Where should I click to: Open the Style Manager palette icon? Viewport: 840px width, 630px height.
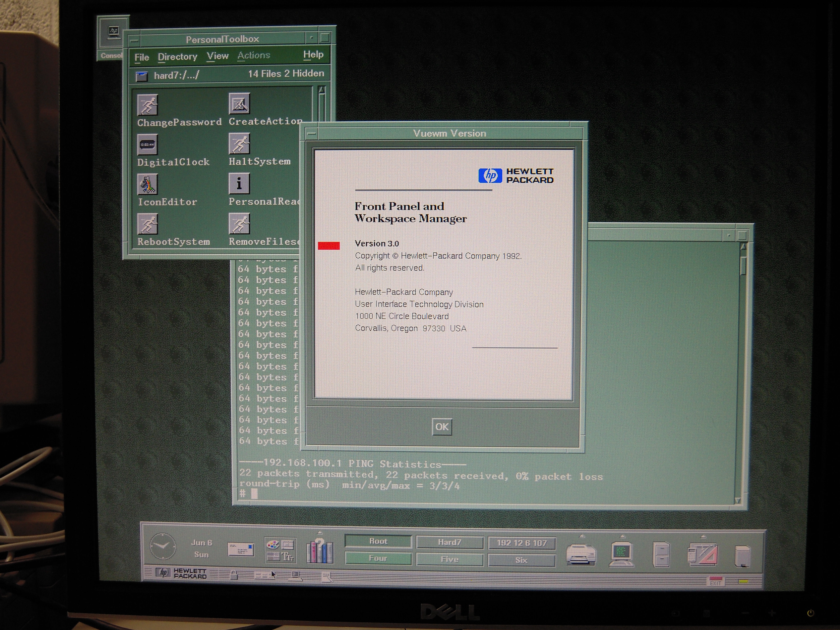pyautogui.click(x=280, y=550)
